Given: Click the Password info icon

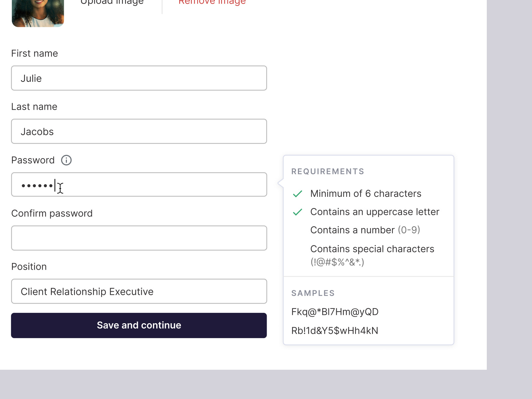Looking at the screenshot, I should (66, 160).
